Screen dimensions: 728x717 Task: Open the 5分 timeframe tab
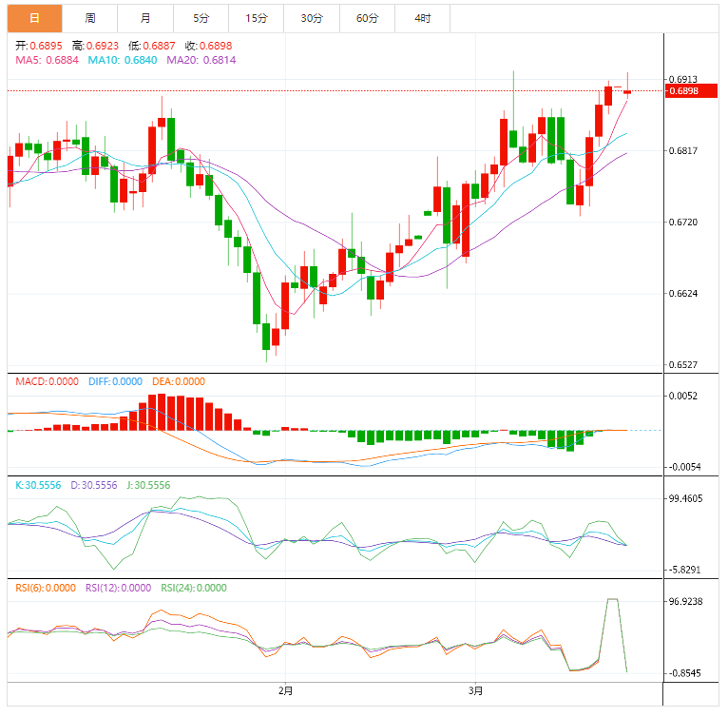pyautogui.click(x=201, y=18)
